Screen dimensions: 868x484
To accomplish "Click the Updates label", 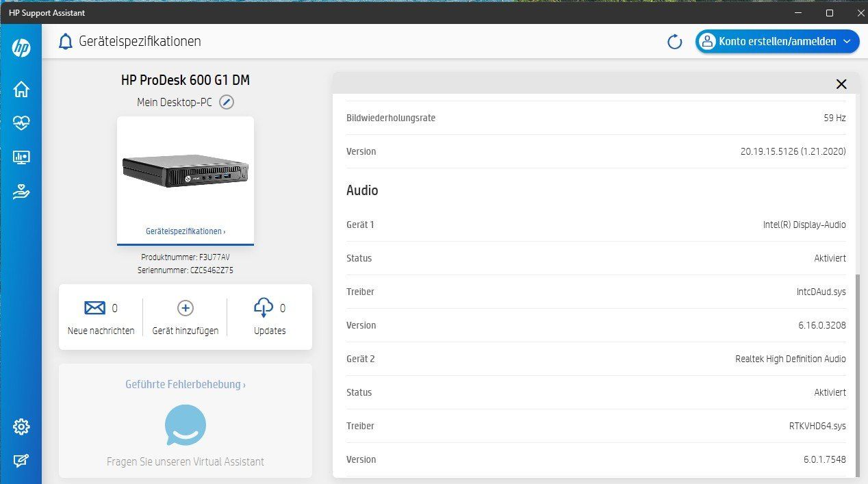I will (270, 331).
